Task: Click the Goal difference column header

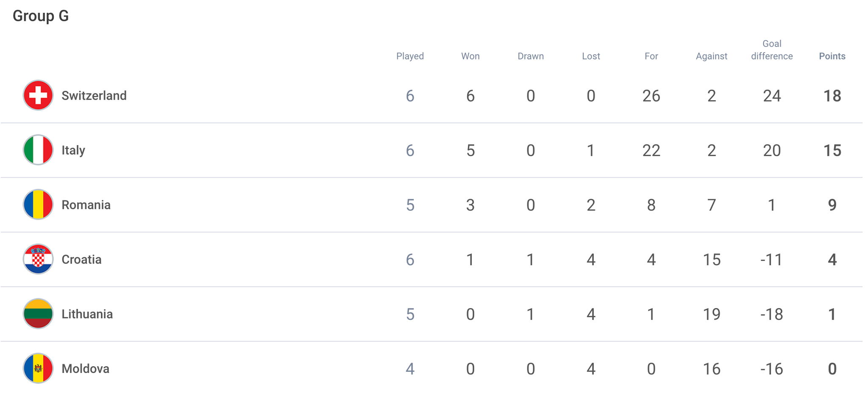Action: click(772, 50)
